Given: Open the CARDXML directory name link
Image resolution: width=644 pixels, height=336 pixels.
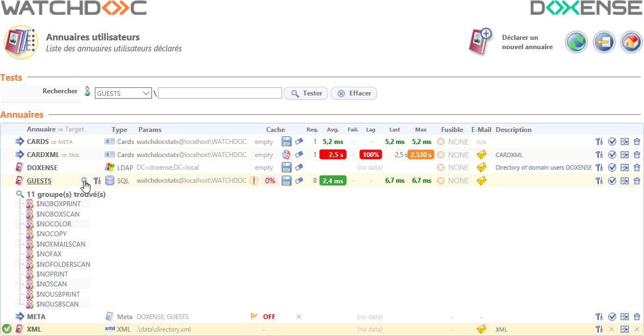Looking at the screenshot, I should (43, 155).
